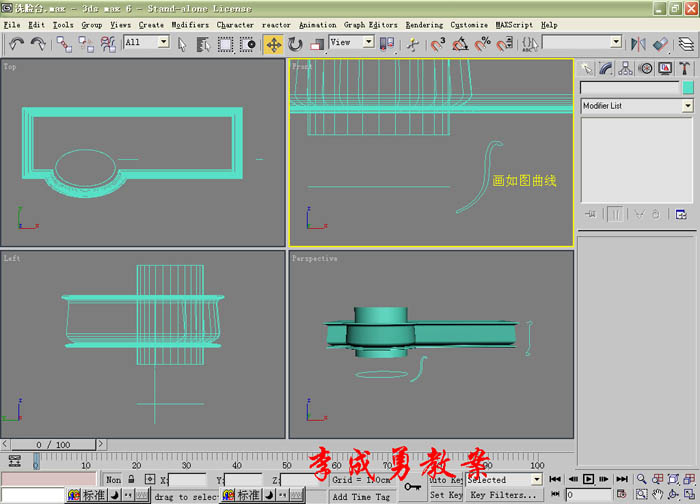Click the Align tool icon
The height and width of the screenshot is (504, 700).
click(x=660, y=44)
